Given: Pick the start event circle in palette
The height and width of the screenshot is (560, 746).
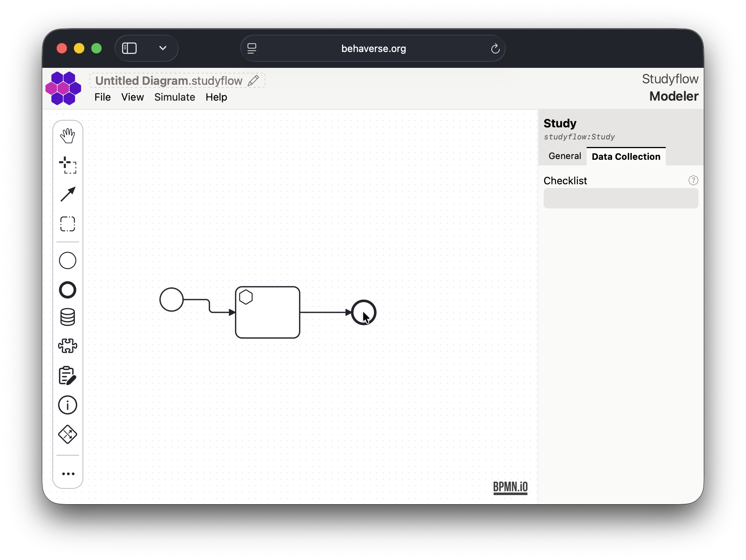Looking at the screenshot, I should coord(68,260).
